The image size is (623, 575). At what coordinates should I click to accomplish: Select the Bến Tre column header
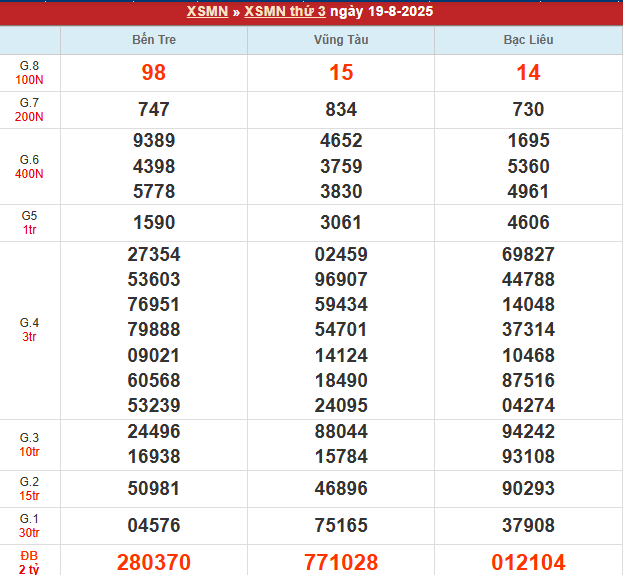point(154,40)
